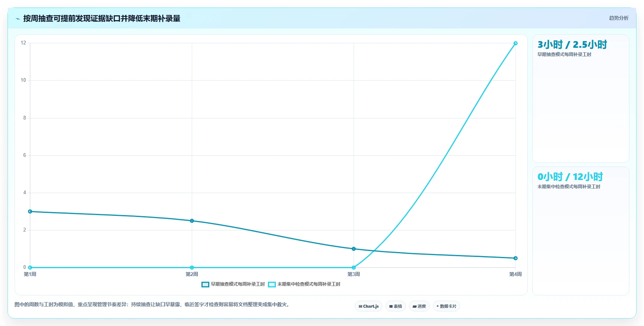Click the late-check data point at 第1周 (value 0)

[x=30, y=267]
